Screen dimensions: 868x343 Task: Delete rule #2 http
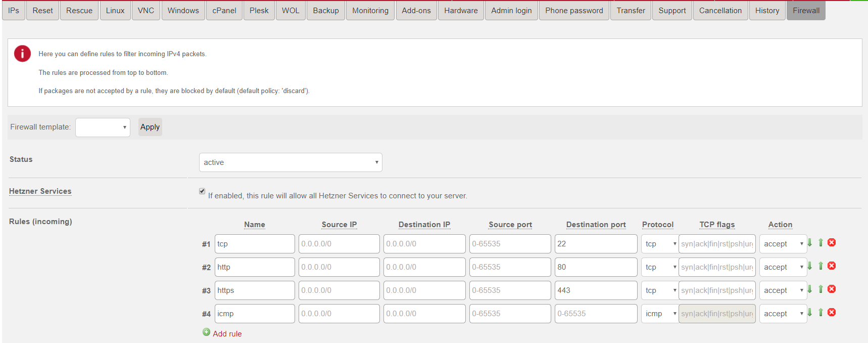[832, 266]
